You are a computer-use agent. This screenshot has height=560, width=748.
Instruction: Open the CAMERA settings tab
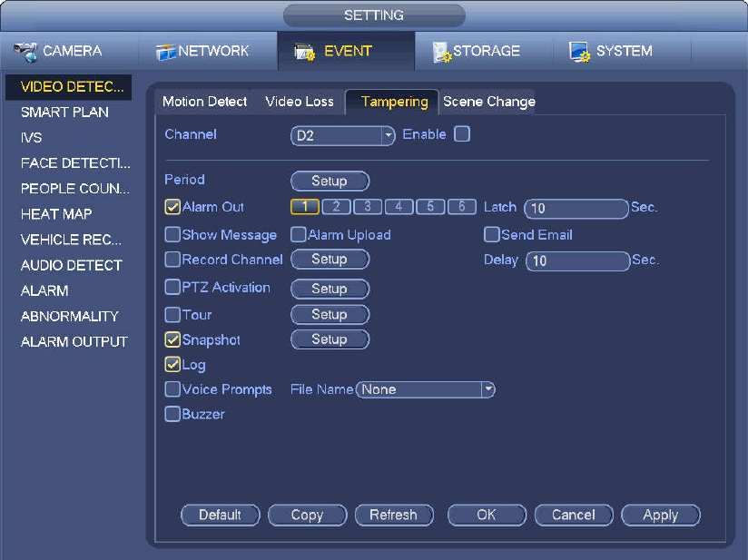[69, 51]
